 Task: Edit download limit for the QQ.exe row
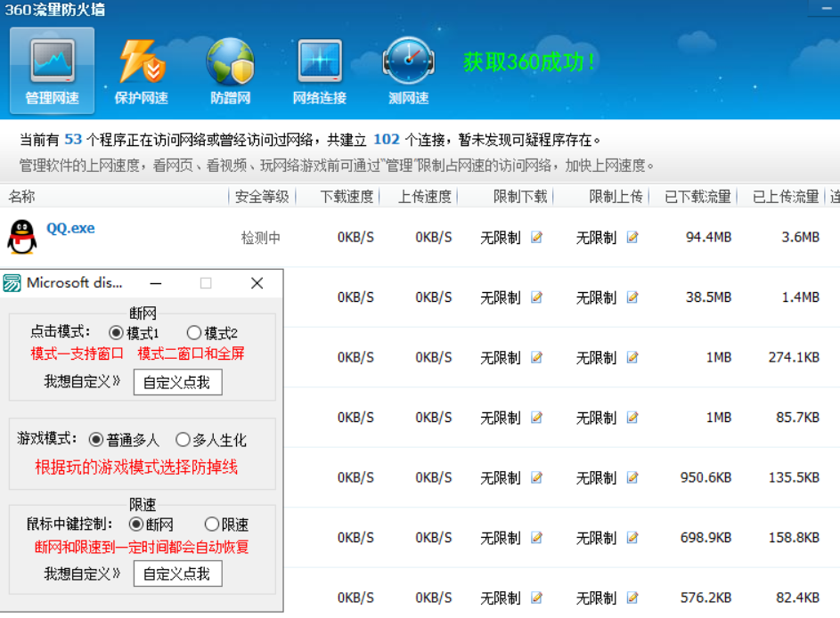click(x=537, y=237)
